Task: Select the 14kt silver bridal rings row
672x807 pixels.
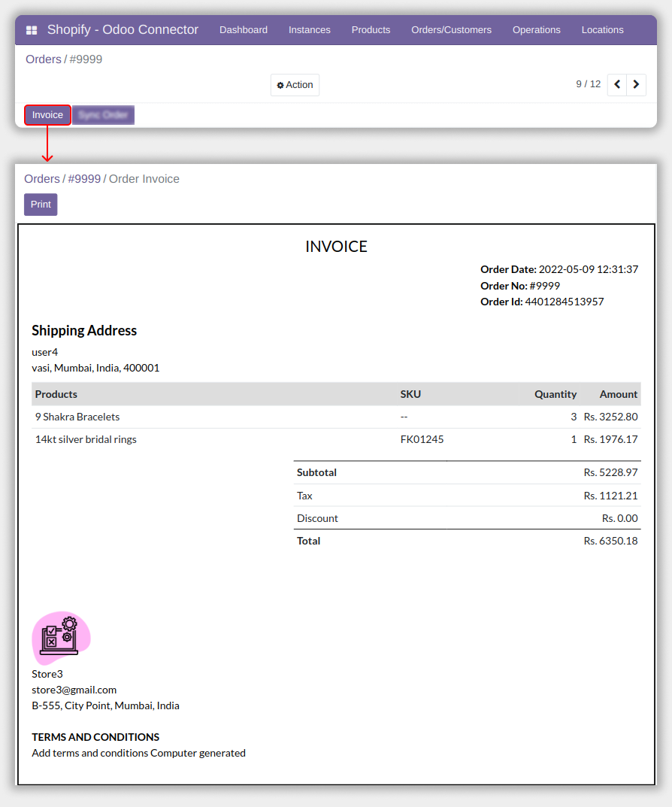Action: (336, 439)
